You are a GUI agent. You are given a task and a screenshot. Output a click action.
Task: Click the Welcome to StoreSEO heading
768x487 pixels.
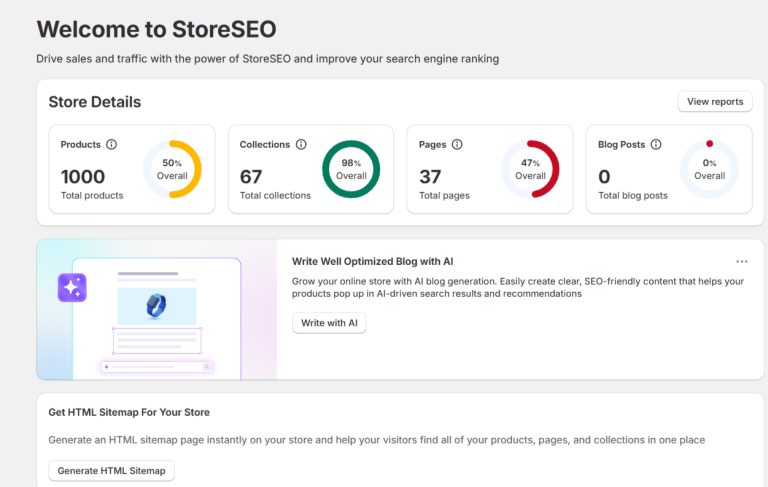coord(156,29)
